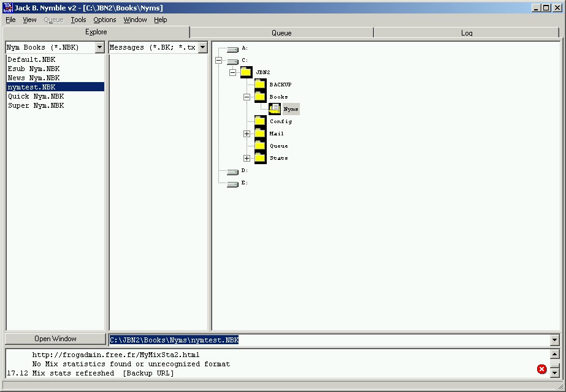
Task: Click the BACKUP folder icon
Action: pos(260,85)
